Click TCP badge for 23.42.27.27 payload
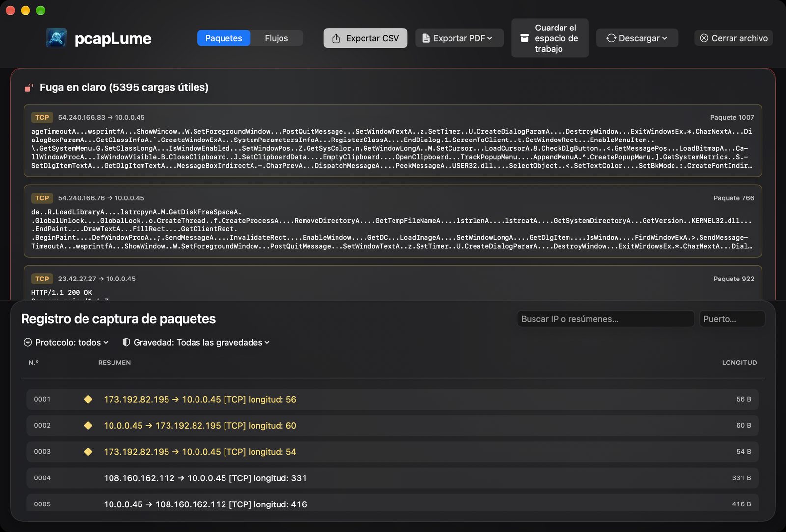 pos(42,279)
